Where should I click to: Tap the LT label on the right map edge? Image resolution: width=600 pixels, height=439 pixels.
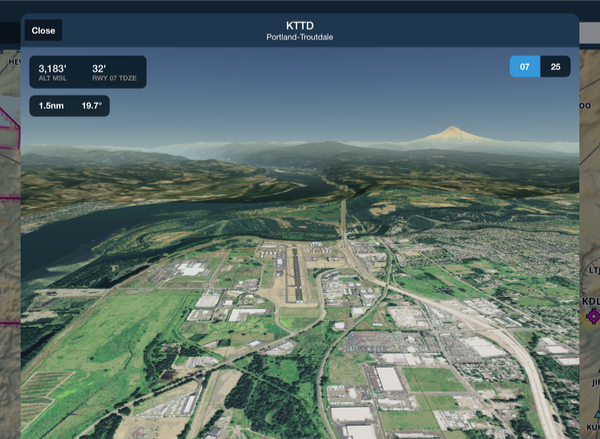pos(592,269)
